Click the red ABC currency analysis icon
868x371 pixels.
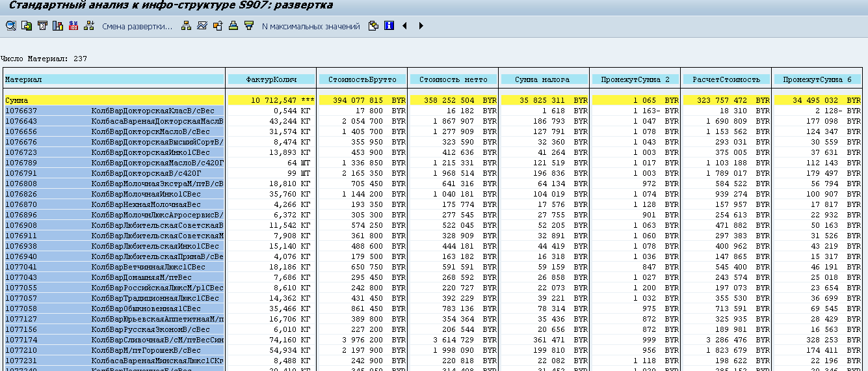click(x=73, y=26)
